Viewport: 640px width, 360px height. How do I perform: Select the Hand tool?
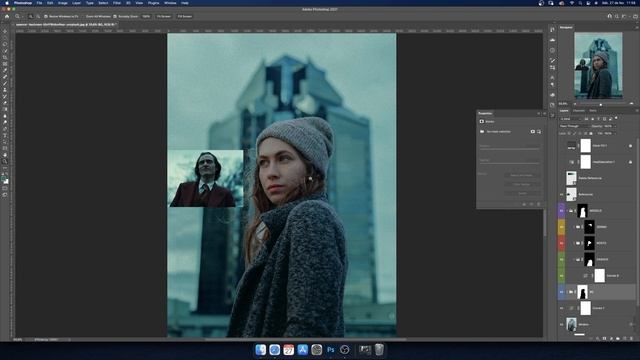coord(5,155)
